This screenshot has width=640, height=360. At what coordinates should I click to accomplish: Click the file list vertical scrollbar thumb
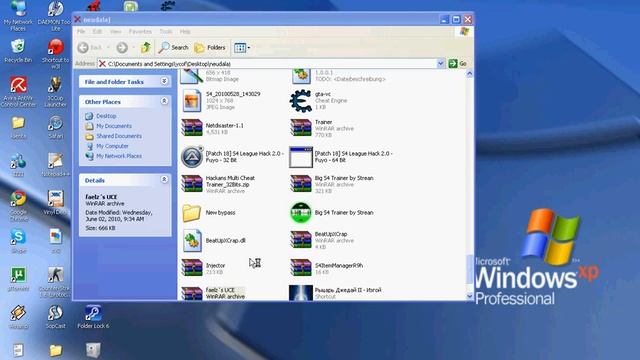[469, 269]
